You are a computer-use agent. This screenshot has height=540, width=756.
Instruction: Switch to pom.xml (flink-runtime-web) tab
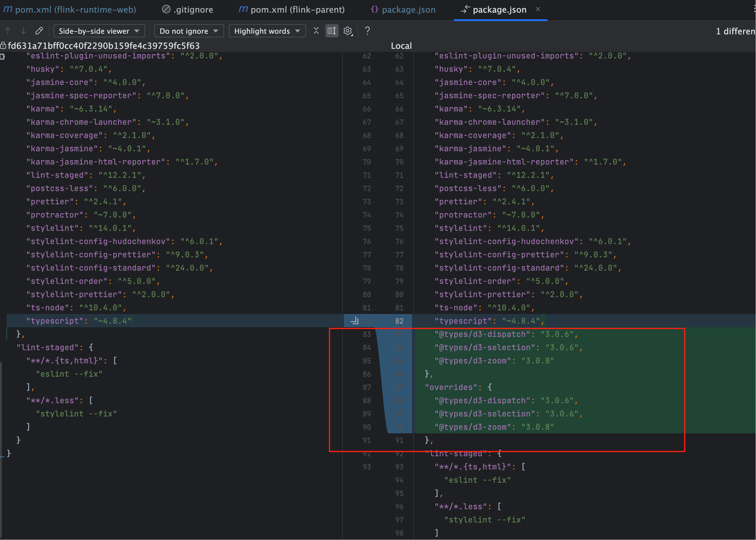tap(70, 10)
